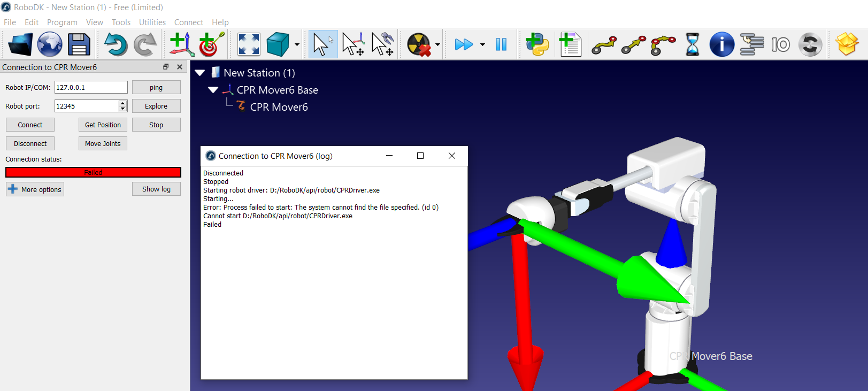
Task: Add a new Python program icon
Action: [x=537, y=44]
